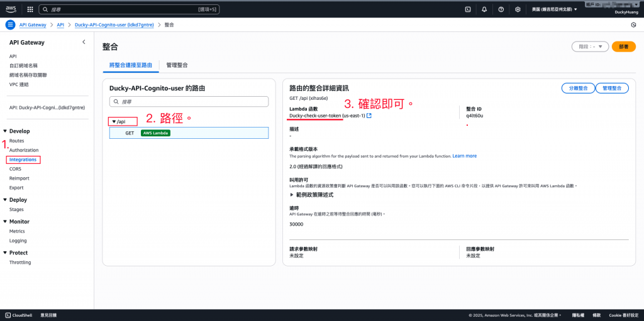The height and width of the screenshot is (321, 644).
Task: Open 自訂網域名稱 in the sidebar
Action: pyautogui.click(x=23, y=66)
